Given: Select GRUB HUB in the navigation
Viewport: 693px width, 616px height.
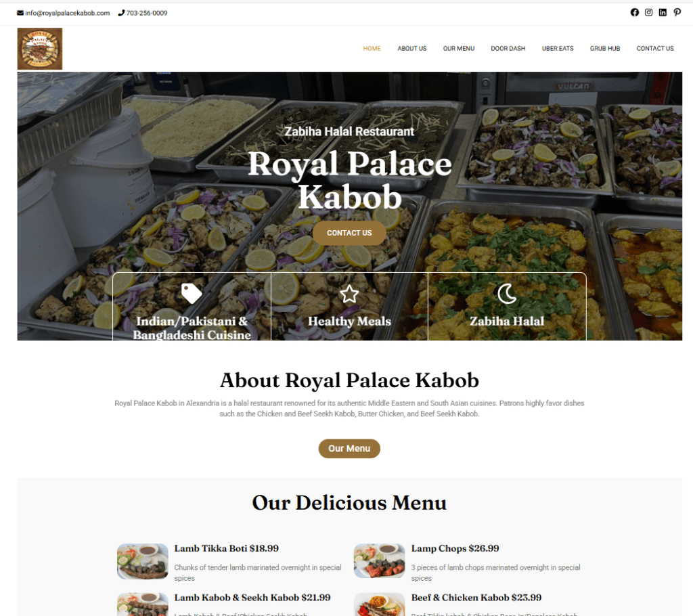Looking at the screenshot, I should (x=604, y=48).
